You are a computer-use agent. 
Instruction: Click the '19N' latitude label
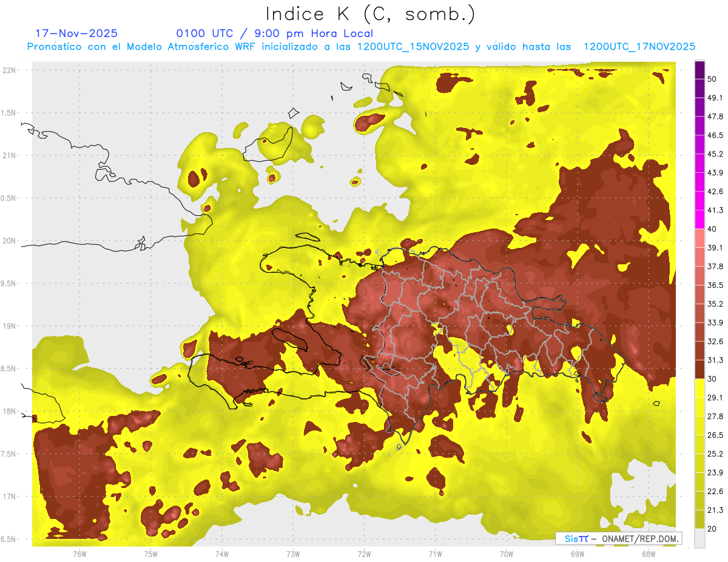click(x=9, y=326)
